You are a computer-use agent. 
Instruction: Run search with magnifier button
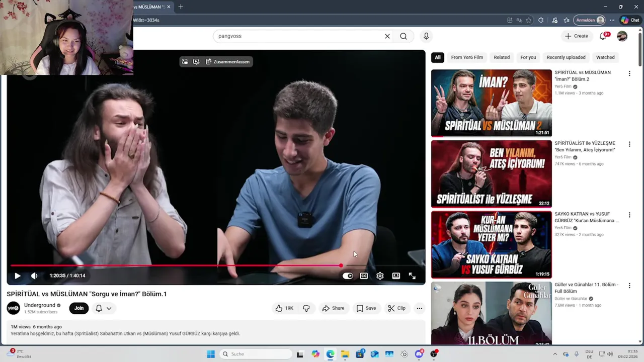(404, 36)
